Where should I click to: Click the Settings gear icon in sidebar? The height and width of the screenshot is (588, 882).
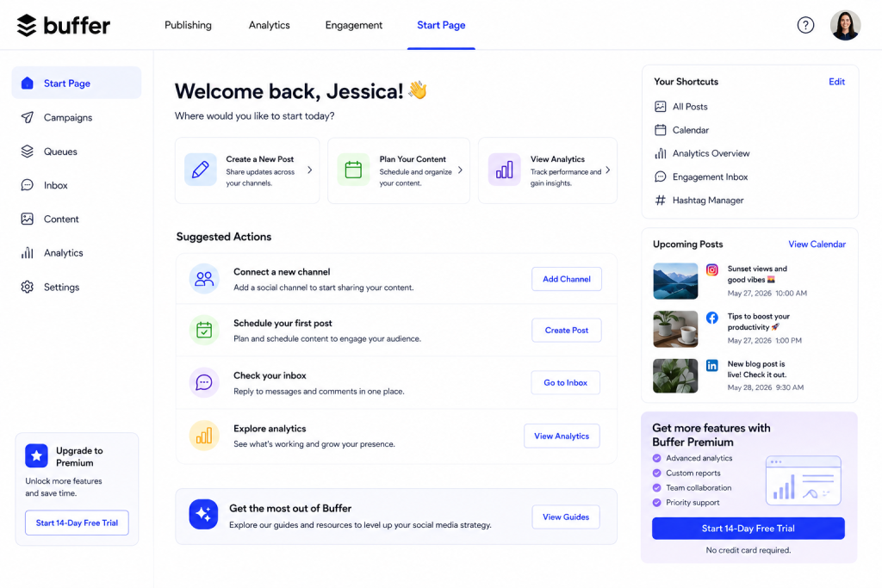[x=27, y=287]
